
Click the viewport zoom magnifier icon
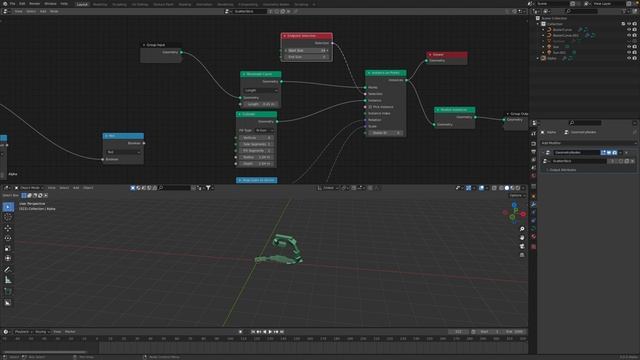click(522, 229)
